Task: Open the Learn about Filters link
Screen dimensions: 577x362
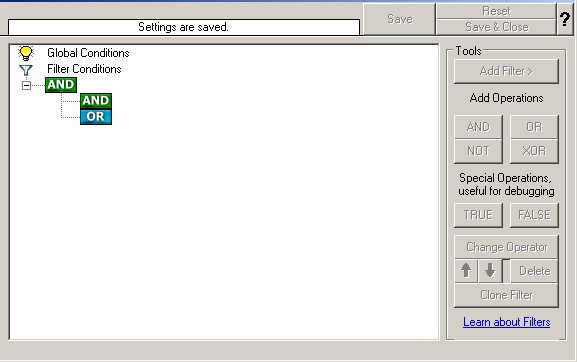Action: (506, 322)
